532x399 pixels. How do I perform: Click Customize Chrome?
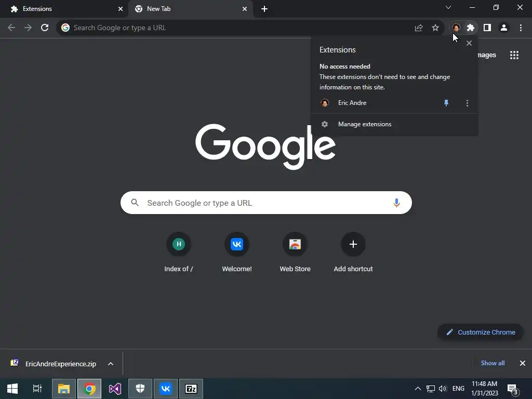(481, 332)
